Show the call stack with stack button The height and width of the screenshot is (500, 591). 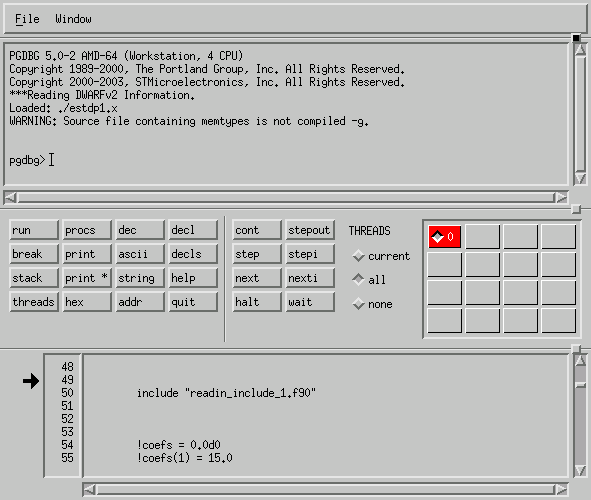34,278
